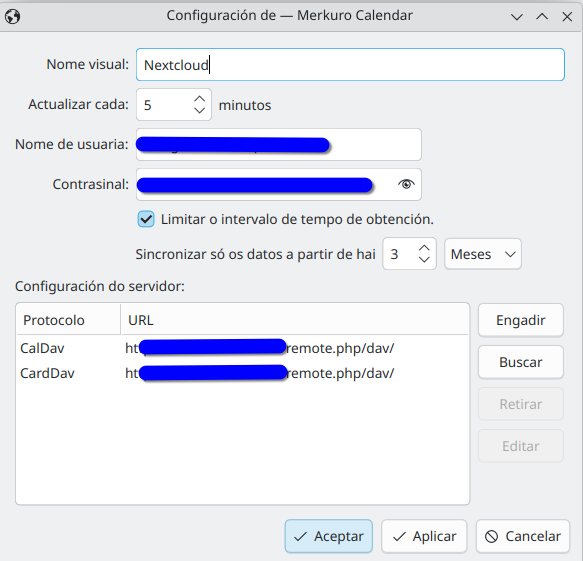
Task: Maximize the window with the up chevron
Action: click(x=542, y=16)
